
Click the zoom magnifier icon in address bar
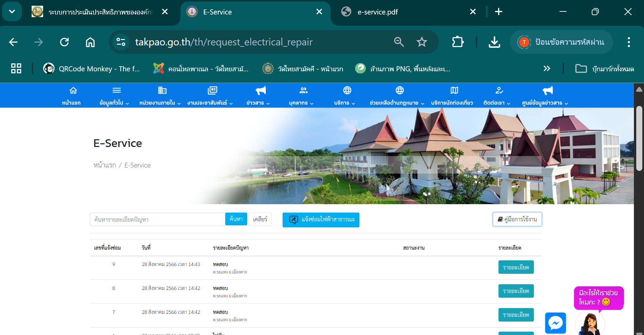pyautogui.click(x=399, y=42)
